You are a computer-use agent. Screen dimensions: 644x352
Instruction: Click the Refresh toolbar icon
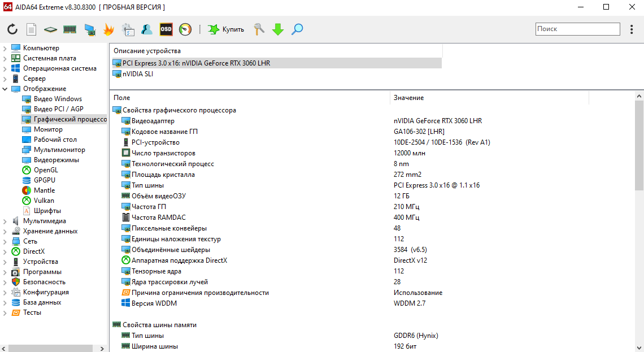point(12,29)
